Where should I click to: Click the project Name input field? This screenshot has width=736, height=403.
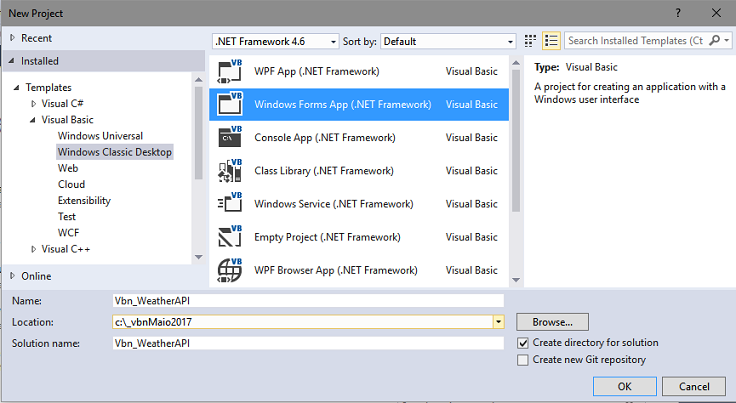pos(308,301)
